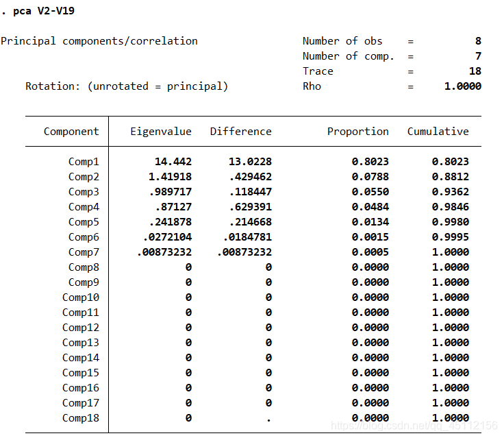Screen dimensions: 504x438
Task: Click difference value .0184781
Action: (247, 237)
